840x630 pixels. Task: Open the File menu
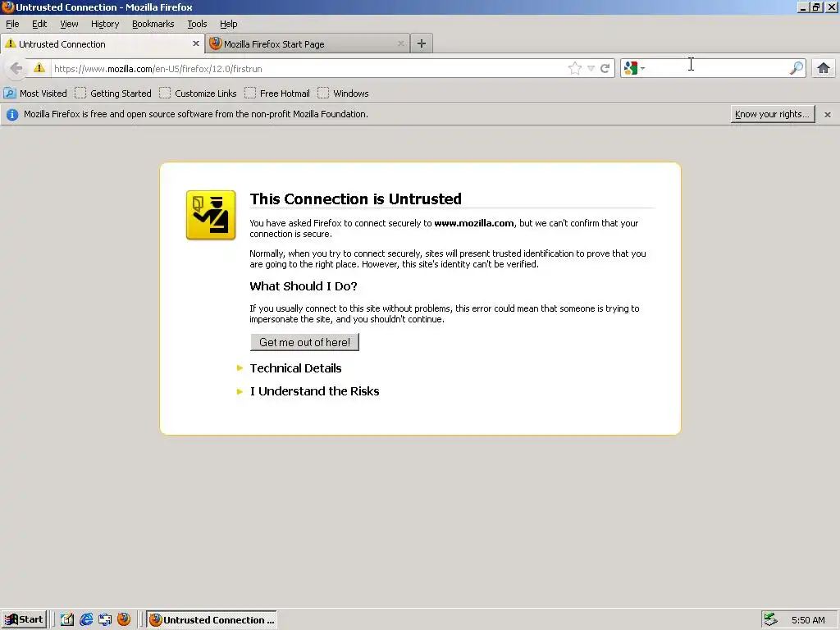pos(12,24)
